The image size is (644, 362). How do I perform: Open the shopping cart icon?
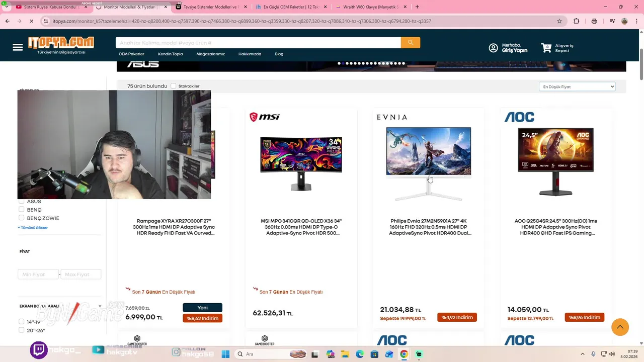click(x=546, y=48)
